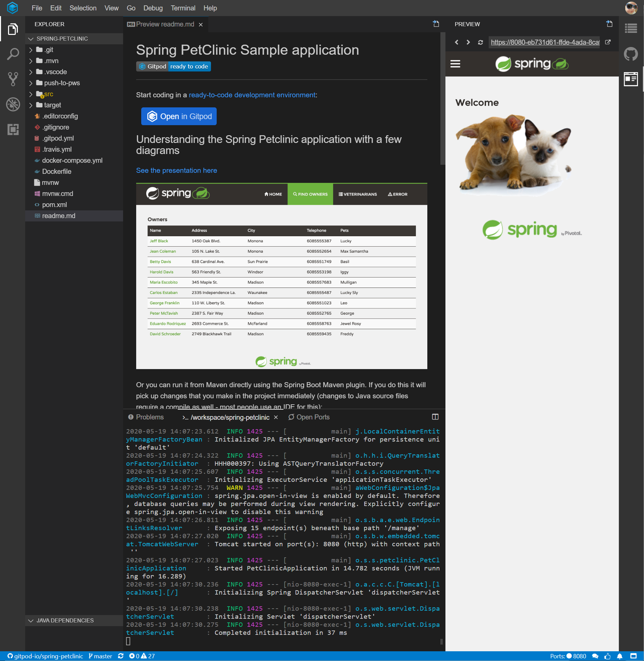Image resolution: width=644 pixels, height=661 pixels.
Task: Toggle the split terminal panel layout icon
Action: [435, 417]
